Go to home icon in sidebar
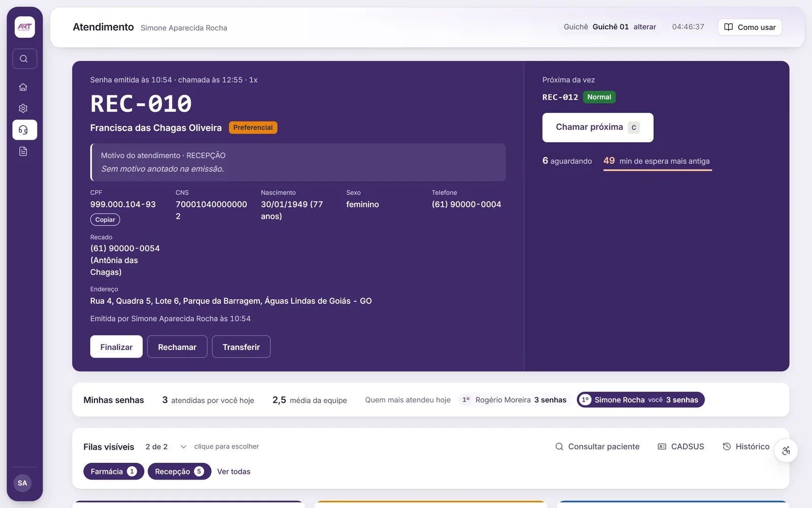Screen dimensions: 812x508 pos(23,87)
